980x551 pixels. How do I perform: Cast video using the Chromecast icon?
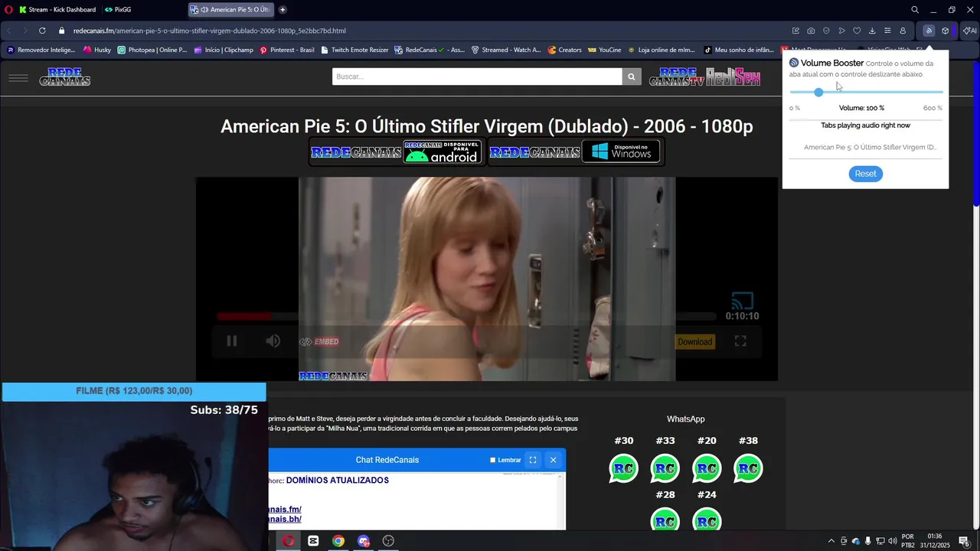tap(743, 300)
